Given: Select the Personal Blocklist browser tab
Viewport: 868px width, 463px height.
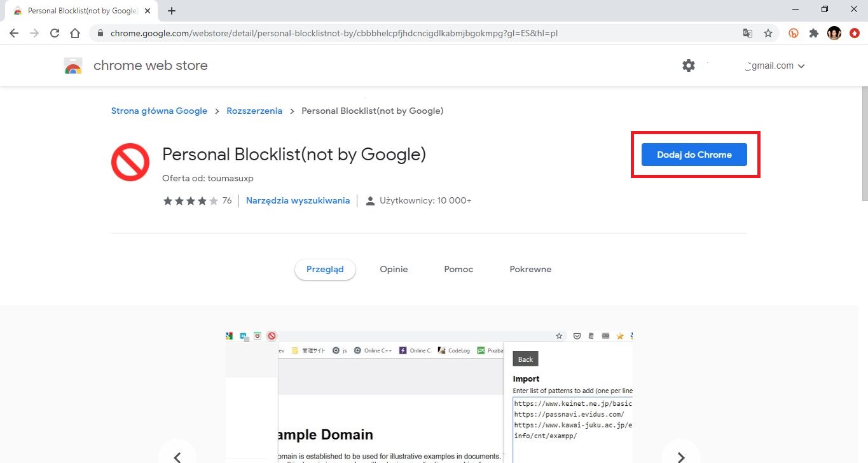Looking at the screenshot, I should click(83, 11).
